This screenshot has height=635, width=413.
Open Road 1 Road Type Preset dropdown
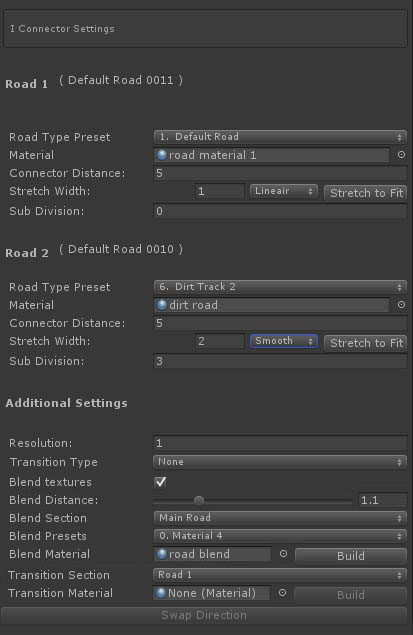tap(280, 137)
